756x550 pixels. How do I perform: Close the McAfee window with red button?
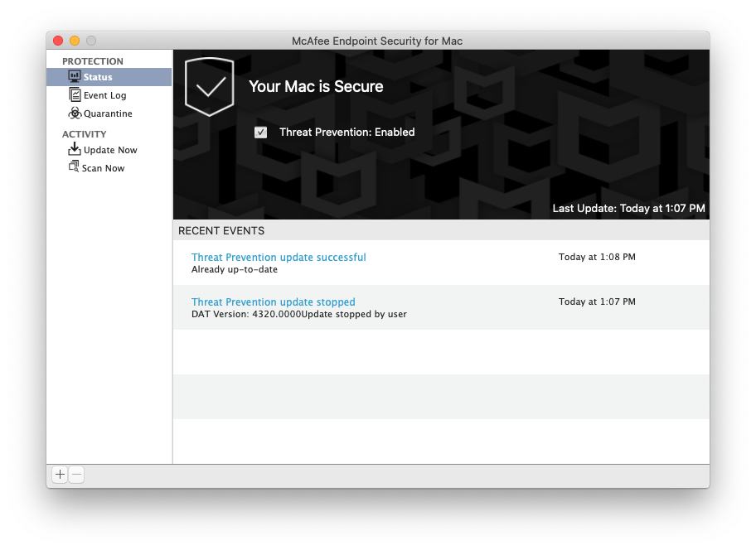click(58, 41)
